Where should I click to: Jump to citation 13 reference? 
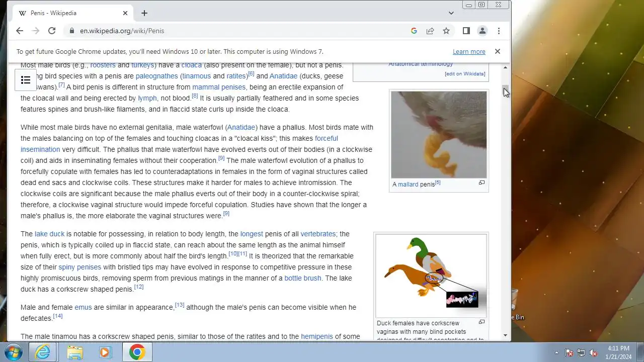click(180, 305)
